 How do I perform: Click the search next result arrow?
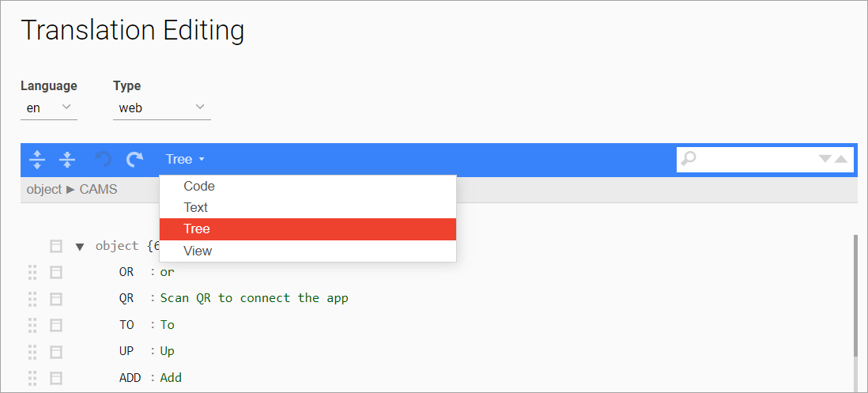click(825, 159)
